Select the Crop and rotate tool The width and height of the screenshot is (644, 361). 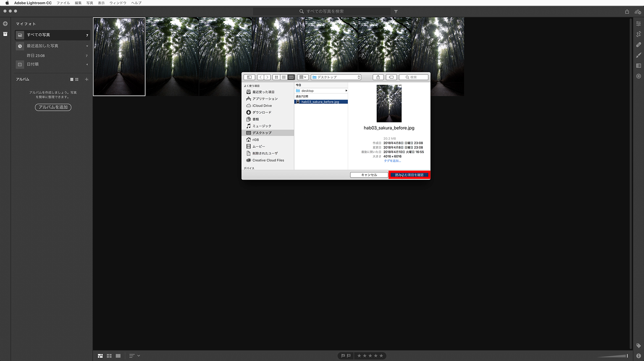[639, 34]
